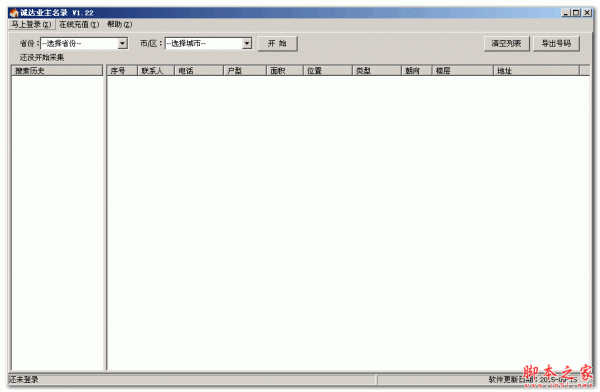Minimize the 诚达业主名录 window

click(x=566, y=13)
